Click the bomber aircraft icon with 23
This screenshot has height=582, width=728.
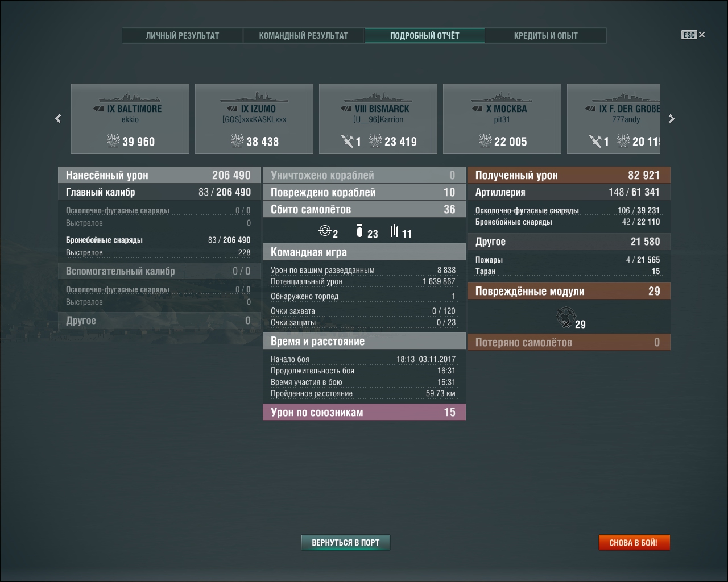click(x=359, y=230)
